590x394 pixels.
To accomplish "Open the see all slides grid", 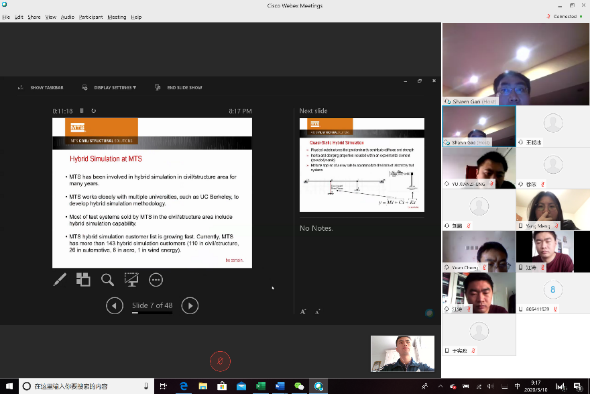I will tap(83, 280).
